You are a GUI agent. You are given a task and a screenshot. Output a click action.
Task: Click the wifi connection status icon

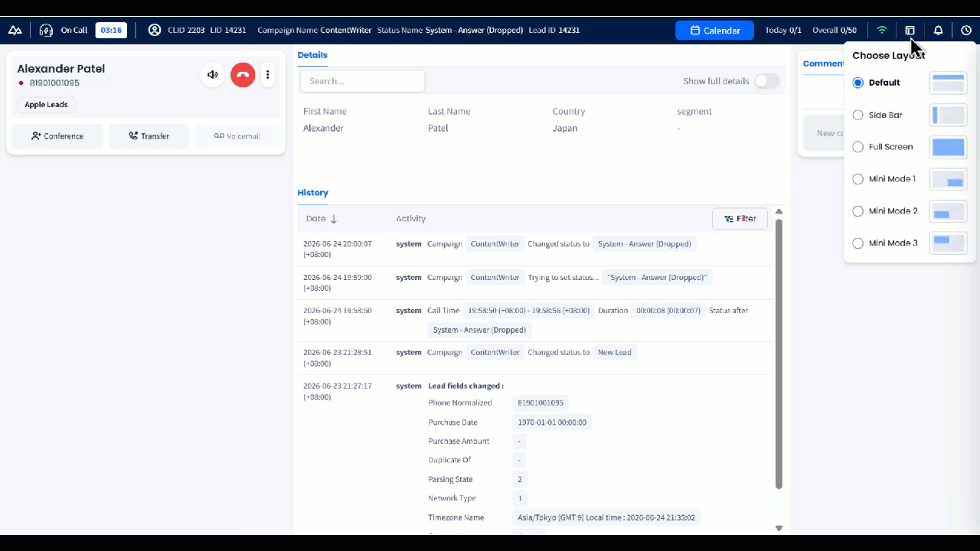pos(882,31)
